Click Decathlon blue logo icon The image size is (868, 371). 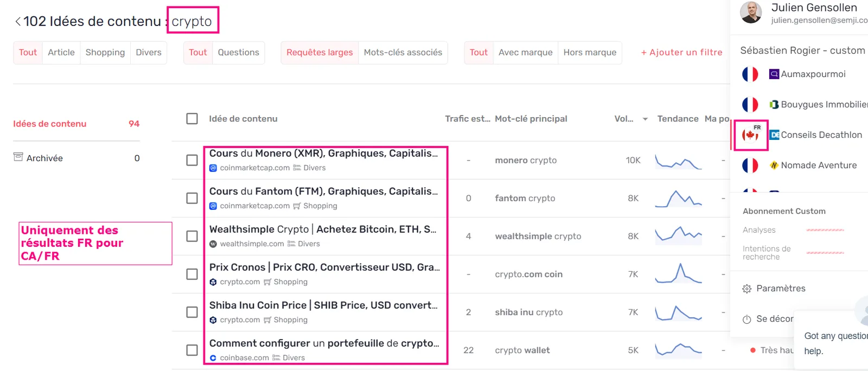click(774, 135)
